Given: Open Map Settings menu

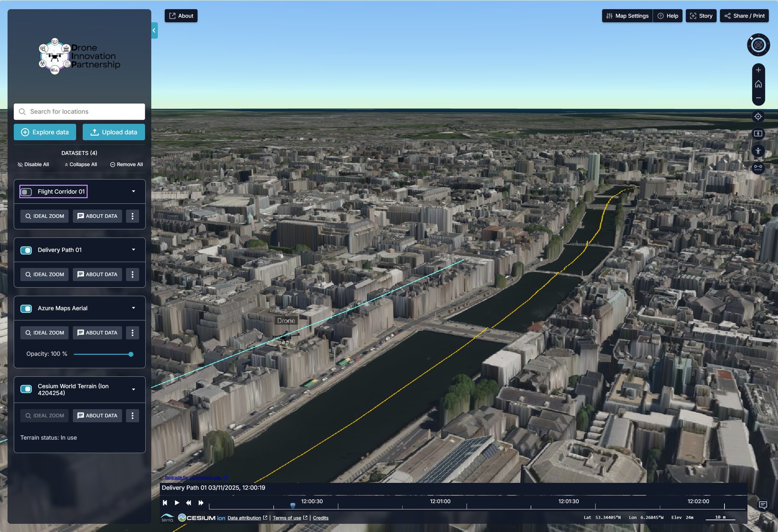Looking at the screenshot, I should click(x=627, y=16).
